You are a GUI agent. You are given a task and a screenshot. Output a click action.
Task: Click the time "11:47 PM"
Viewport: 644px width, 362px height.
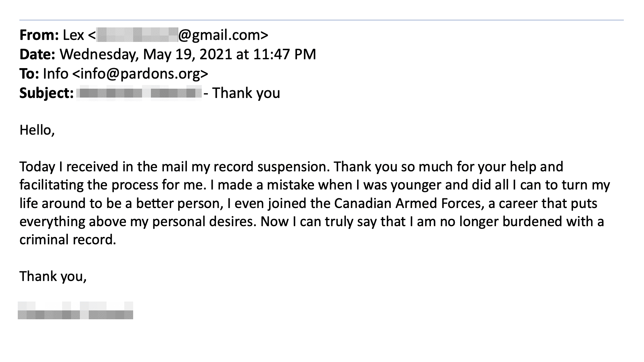pyautogui.click(x=285, y=54)
